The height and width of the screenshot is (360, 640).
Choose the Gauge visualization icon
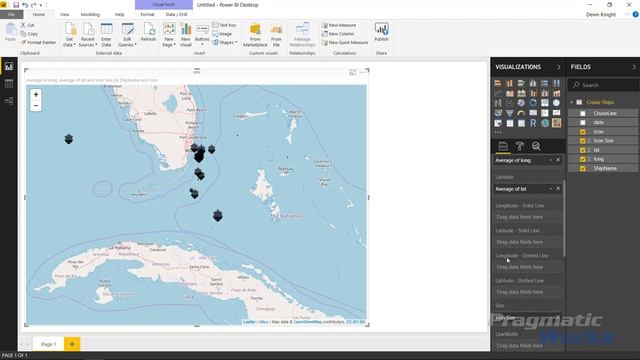point(521,113)
